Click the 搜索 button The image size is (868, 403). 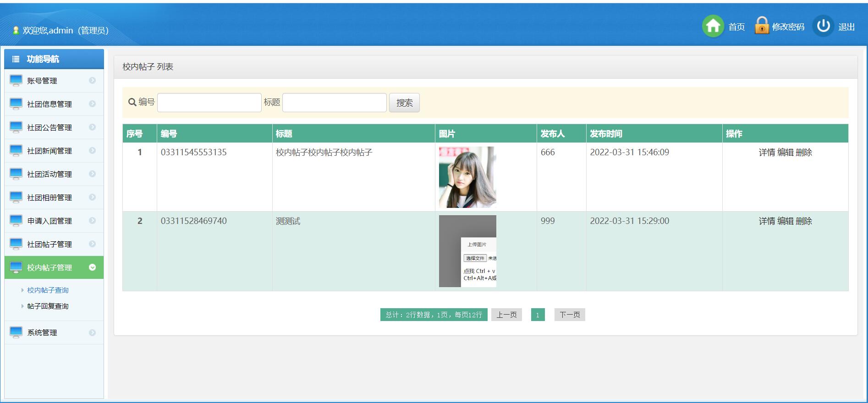pyautogui.click(x=404, y=103)
